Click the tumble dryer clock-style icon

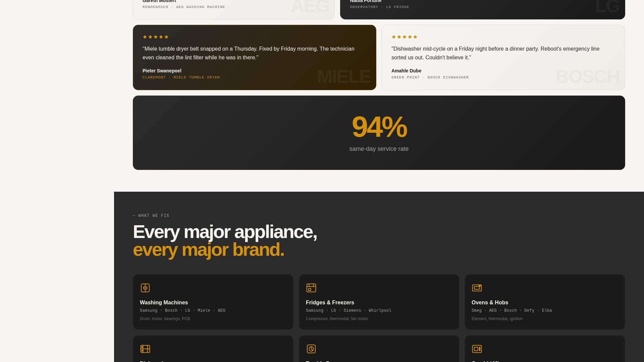click(x=311, y=349)
